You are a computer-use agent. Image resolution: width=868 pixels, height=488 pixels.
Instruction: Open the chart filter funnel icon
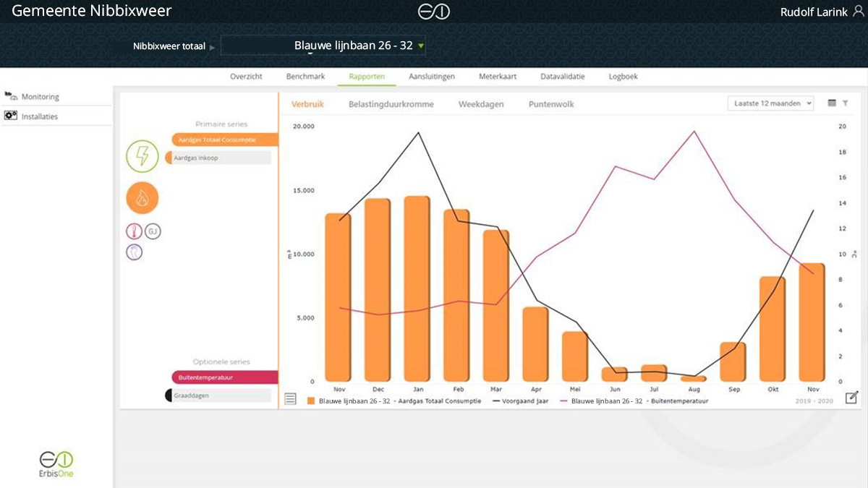845,103
